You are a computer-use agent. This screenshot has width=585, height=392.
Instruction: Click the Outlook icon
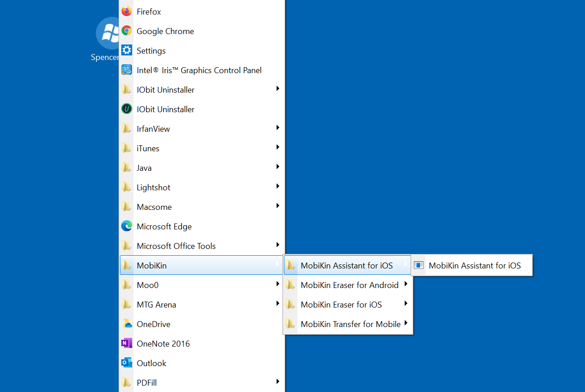pos(127,363)
